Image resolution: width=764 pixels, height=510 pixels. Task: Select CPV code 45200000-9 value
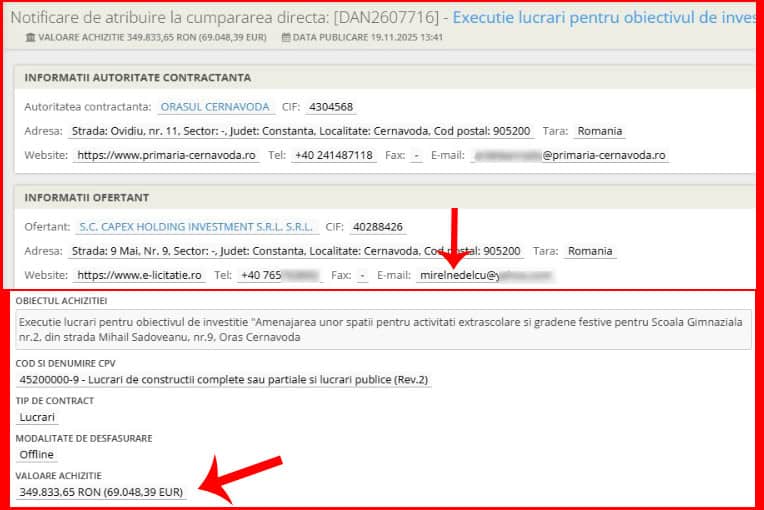(x=223, y=379)
